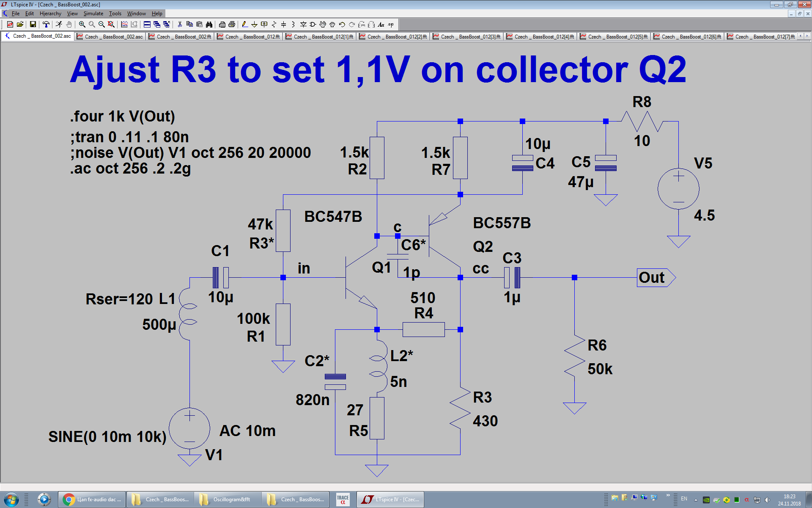
Task: Select the Capacitor component tool
Action: [283, 25]
